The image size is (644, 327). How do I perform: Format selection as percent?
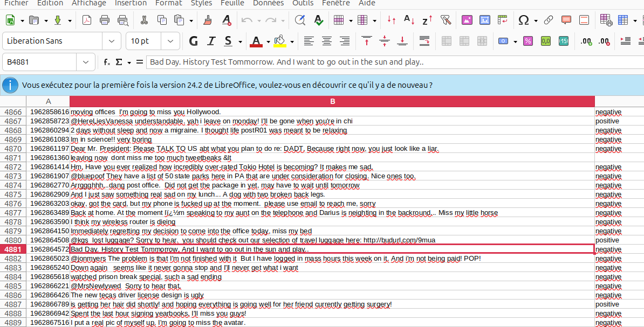(528, 41)
